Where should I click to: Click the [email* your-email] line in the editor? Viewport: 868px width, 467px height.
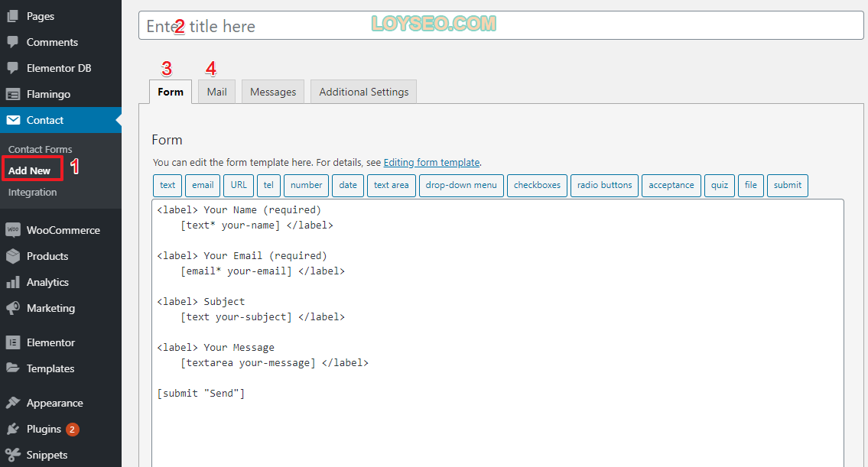click(262, 271)
